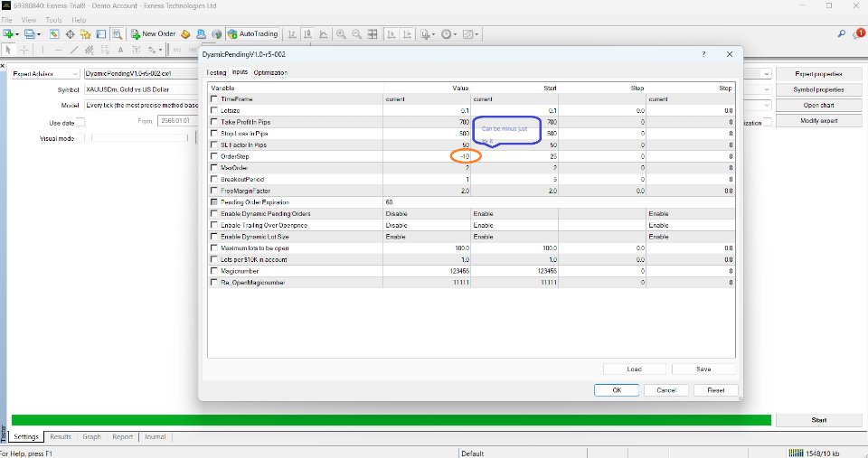Click the Tile Windows icon
868x458 pixels.
[373, 33]
